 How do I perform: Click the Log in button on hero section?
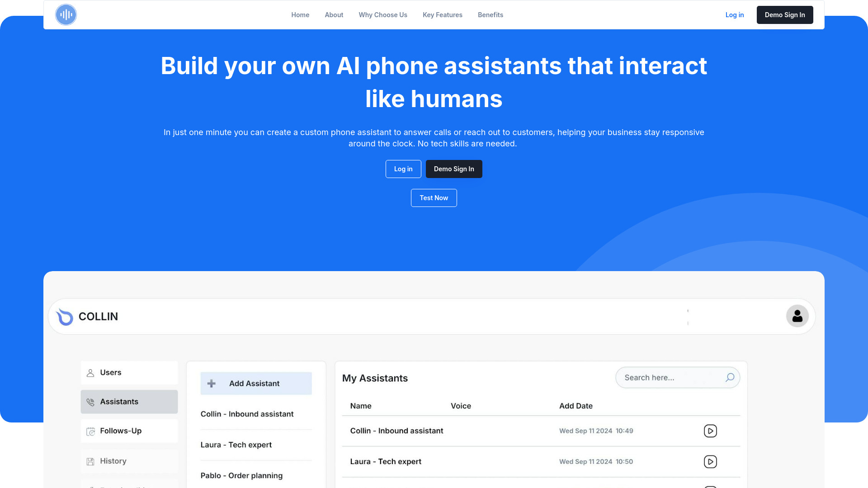click(403, 169)
